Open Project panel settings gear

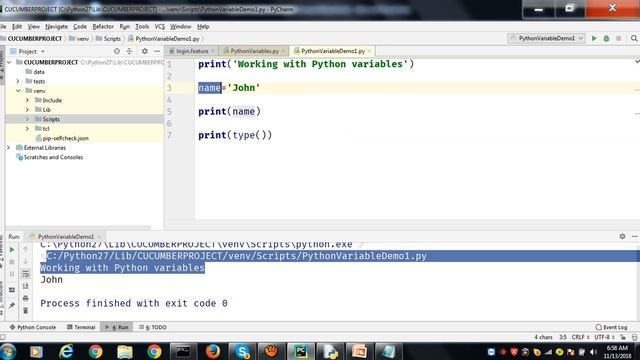(144, 51)
